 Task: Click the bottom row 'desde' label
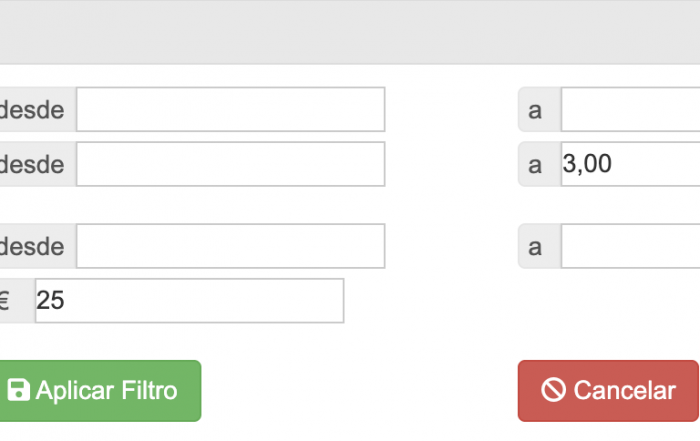tap(32, 246)
